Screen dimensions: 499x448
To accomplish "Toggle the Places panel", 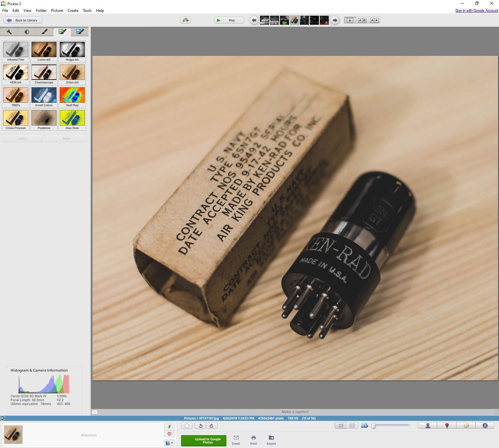I will point(447,426).
